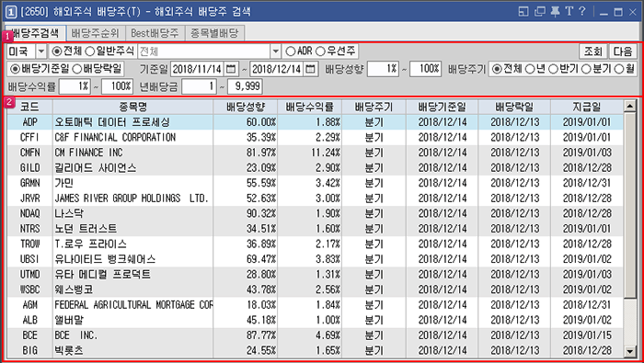Image resolution: width=644 pixels, height=363 pixels.
Task: Select the 전체 stock type radio button
Action: click(57, 51)
